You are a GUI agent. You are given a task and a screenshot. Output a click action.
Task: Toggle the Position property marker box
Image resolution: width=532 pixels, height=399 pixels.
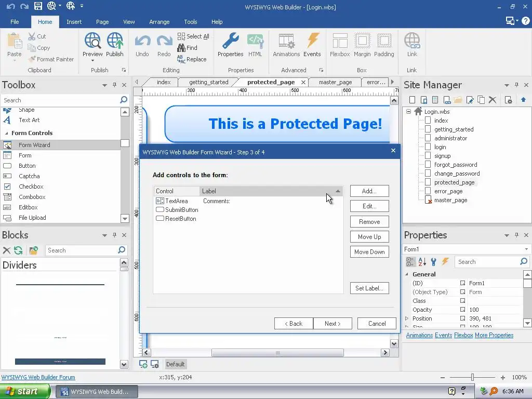click(x=462, y=318)
